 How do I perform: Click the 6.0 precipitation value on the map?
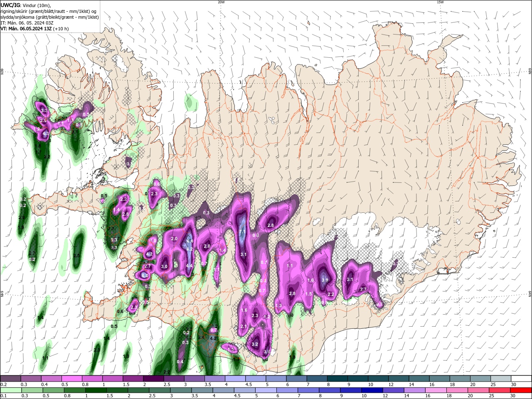coord(145,276)
